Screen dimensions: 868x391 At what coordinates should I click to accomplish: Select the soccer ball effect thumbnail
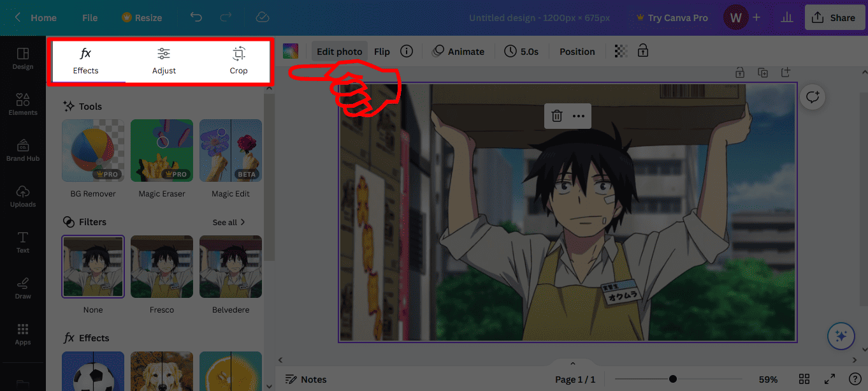93,371
